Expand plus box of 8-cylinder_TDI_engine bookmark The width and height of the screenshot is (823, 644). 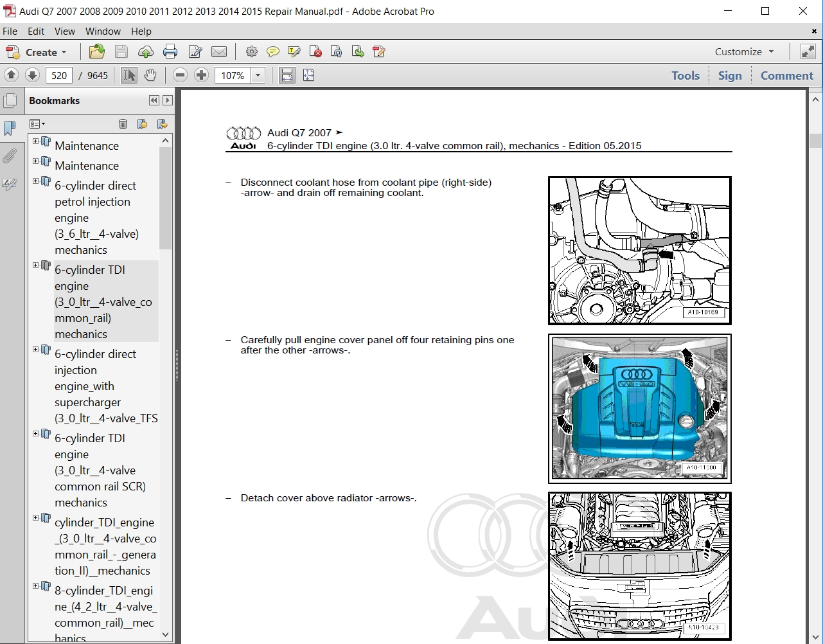tap(36, 586)
